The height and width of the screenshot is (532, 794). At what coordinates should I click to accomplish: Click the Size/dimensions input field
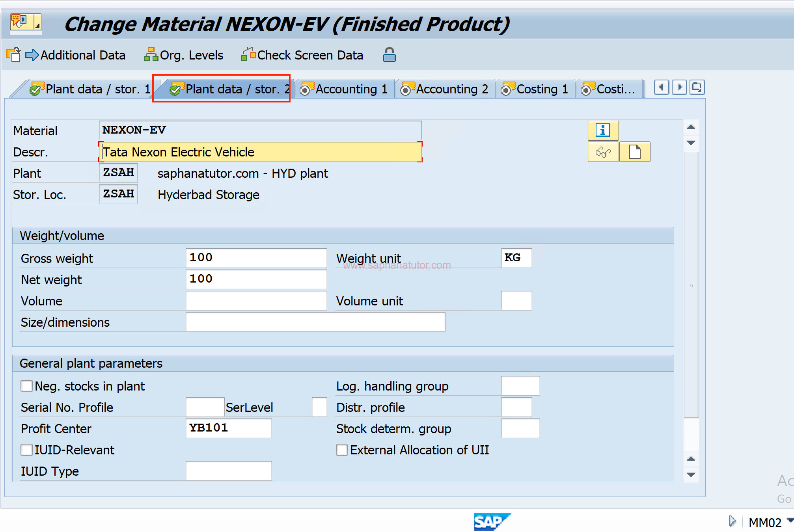pos(315,322)
